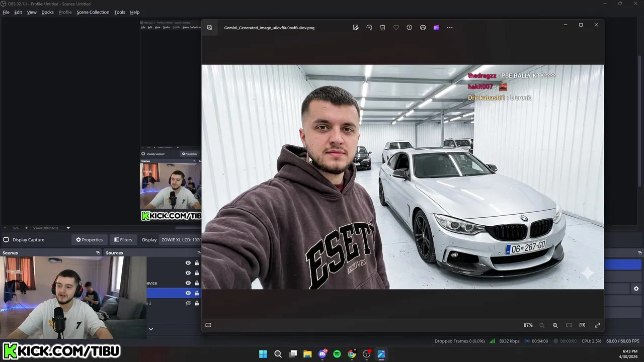Viewport: 644px width, 362px height.
Task: Unlock the highlighted blue source
Action: (197, 293)
